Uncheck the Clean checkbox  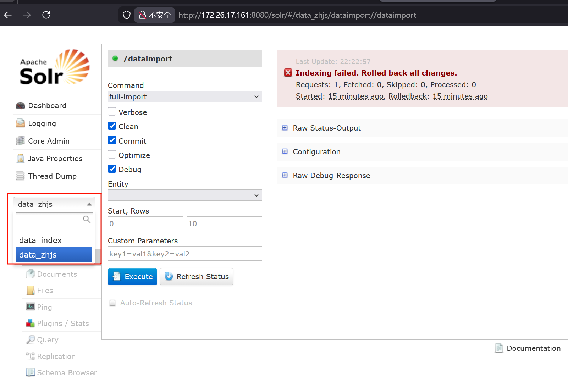tap(112, 126)
